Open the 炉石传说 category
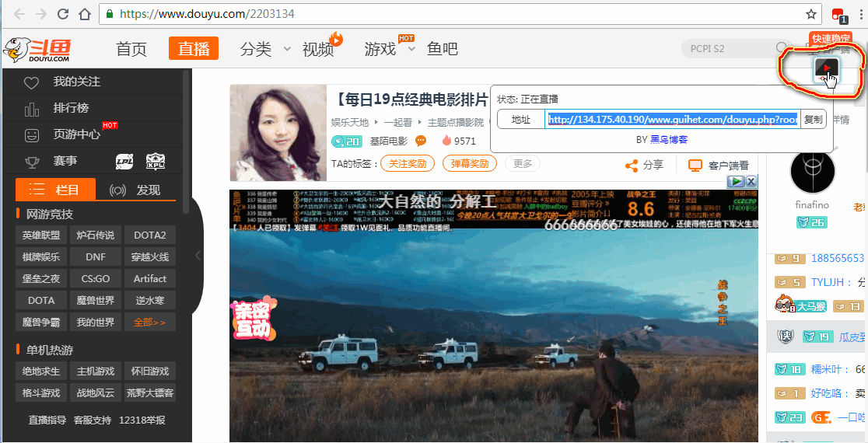Screen dimensions: 868x443 pos(95,235)
